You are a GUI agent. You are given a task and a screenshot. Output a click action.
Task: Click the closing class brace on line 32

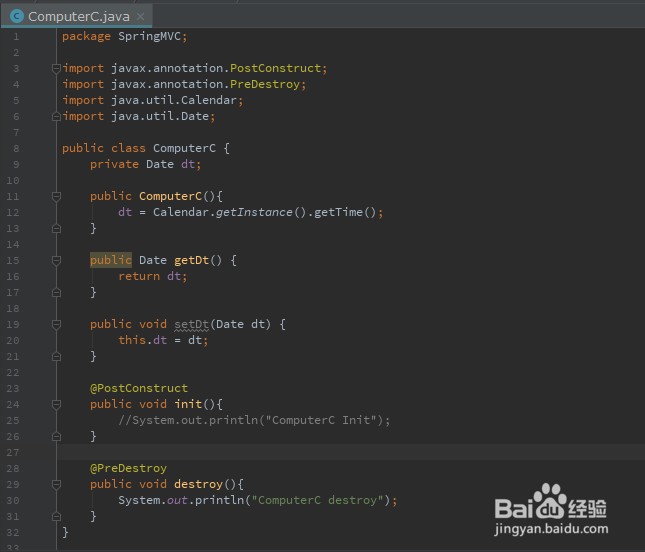tap(65, 532)
